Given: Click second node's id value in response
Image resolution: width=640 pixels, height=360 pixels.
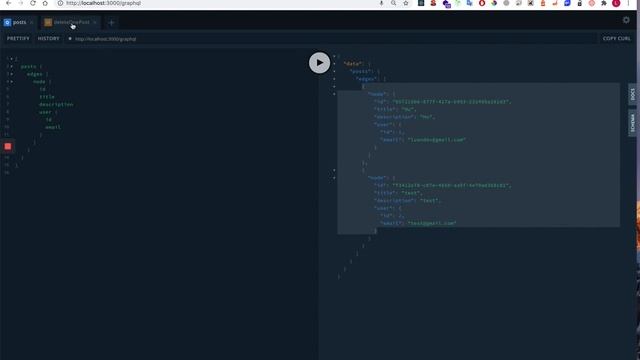Looking at the screenshot, I should click(x=451, y=185).
